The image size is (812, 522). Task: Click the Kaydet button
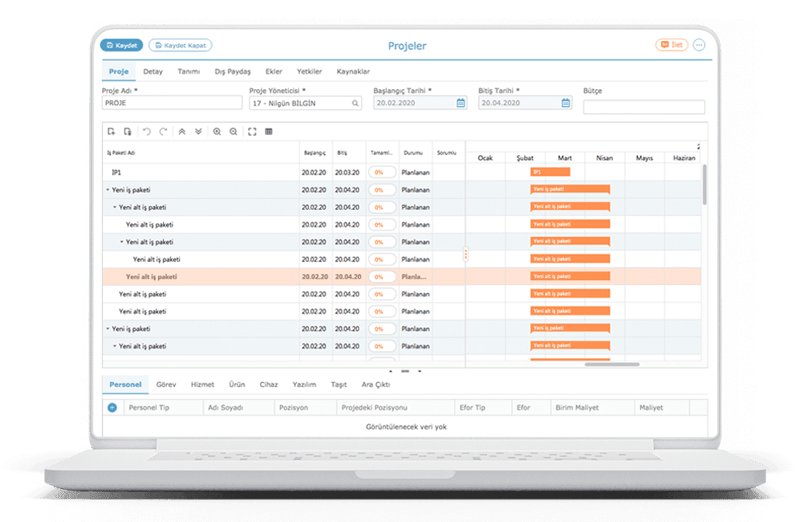122,46
